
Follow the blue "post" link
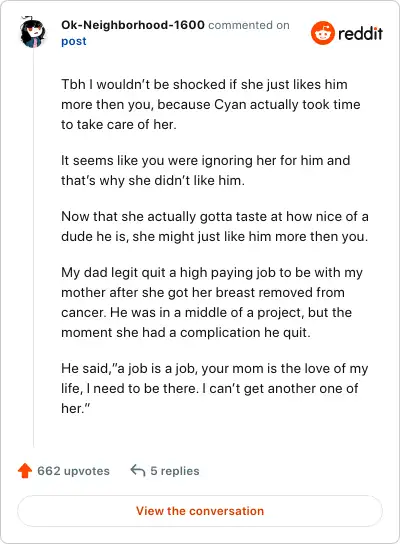click(74, 41)
